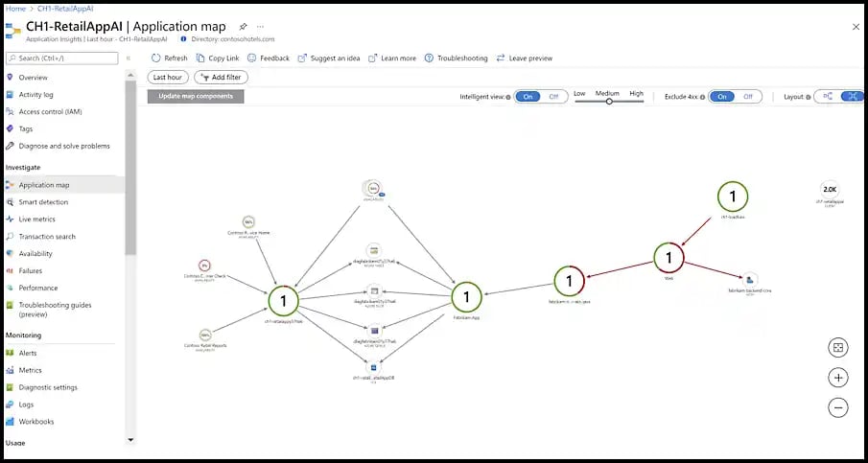The image size is (868, 463).
Task: Zoom out of the map
Action: tap(838, 408)
